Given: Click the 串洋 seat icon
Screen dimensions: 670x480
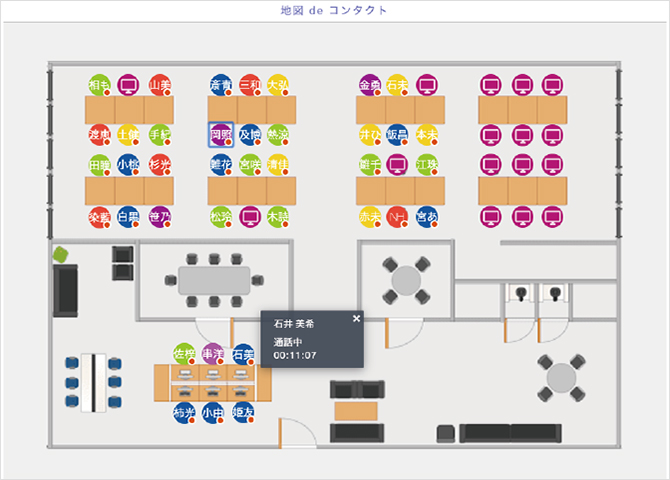Looking at the screenshot, I should [x=213, y=353].
